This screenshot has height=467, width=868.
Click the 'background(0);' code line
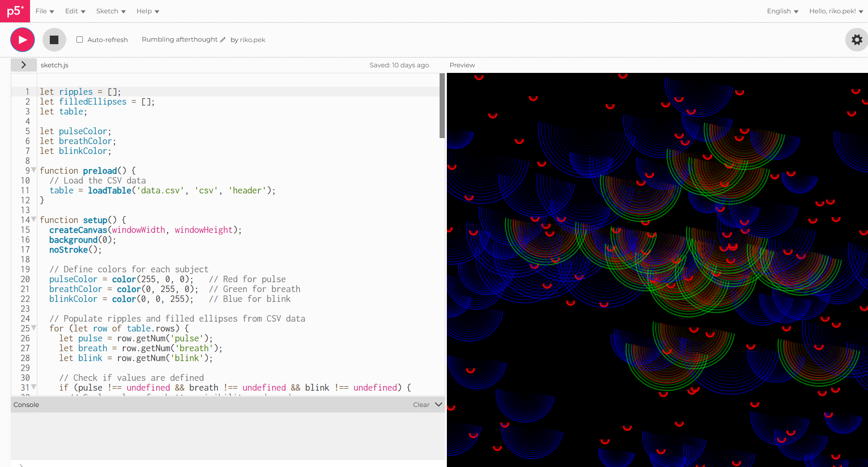click(x=83, y=240)
